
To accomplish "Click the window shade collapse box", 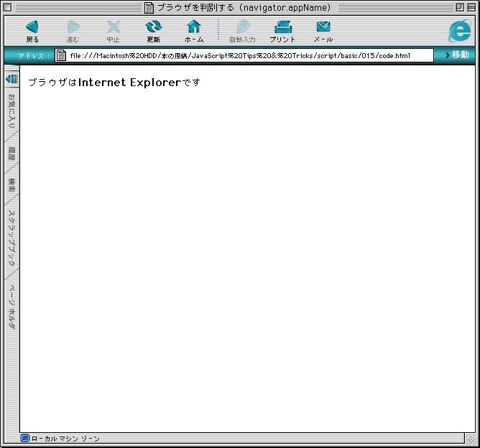I will (x=471, y=7).
